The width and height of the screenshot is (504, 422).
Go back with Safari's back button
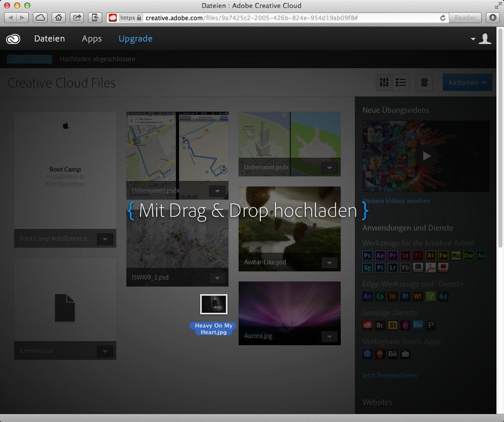(x=11, y=18)
